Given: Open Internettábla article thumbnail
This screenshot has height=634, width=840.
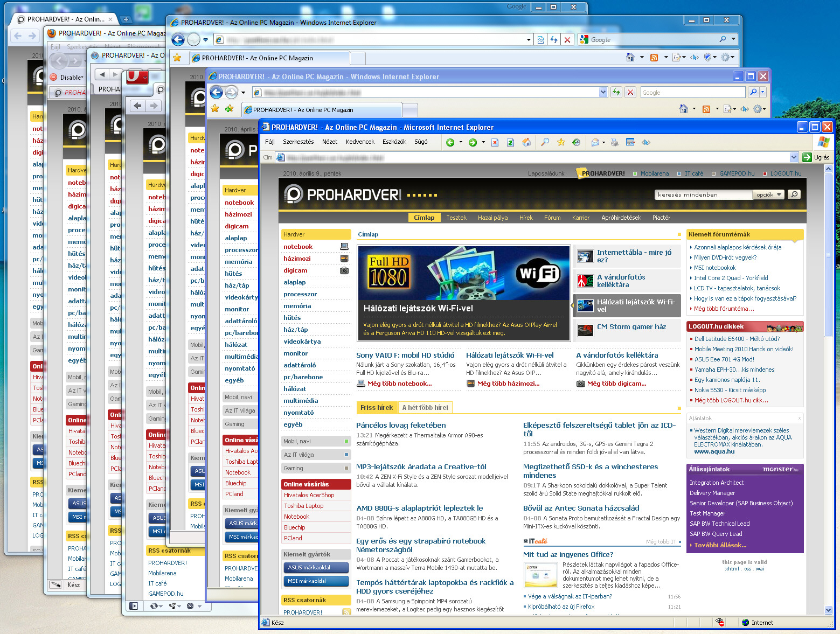Looking at the screenshot, I should coord(586,256).
